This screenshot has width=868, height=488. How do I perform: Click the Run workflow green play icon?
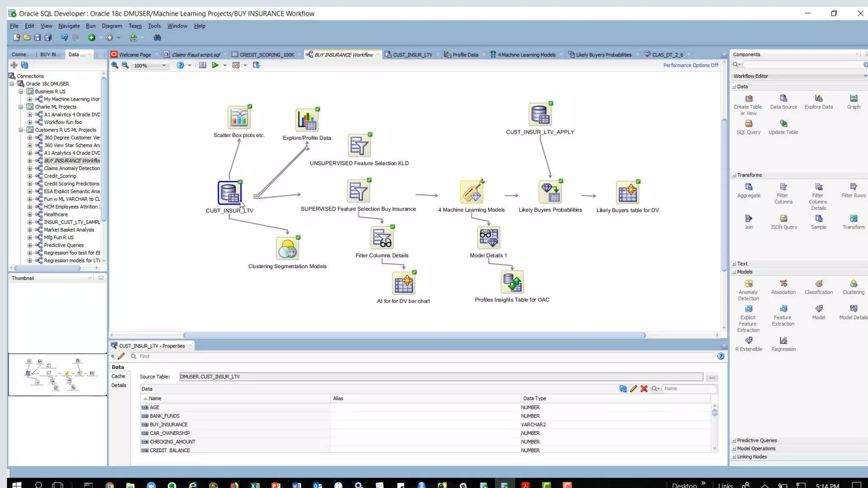215,65
